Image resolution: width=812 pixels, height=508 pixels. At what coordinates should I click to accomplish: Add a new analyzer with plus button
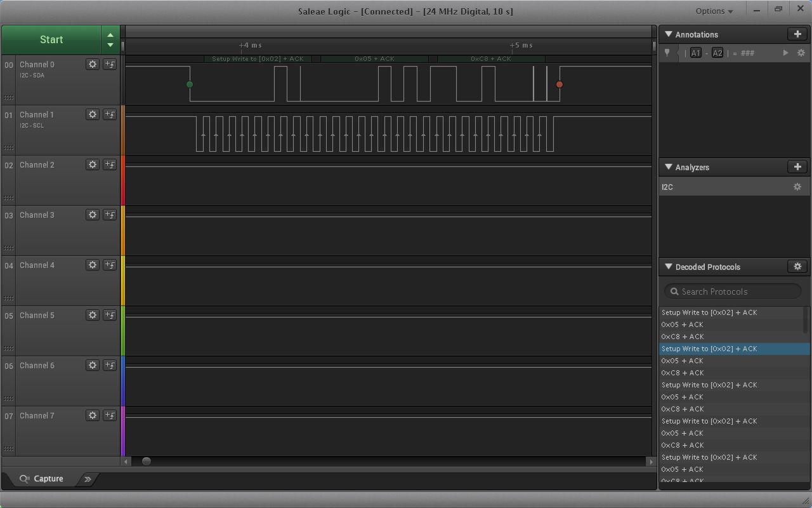(797, 167)
